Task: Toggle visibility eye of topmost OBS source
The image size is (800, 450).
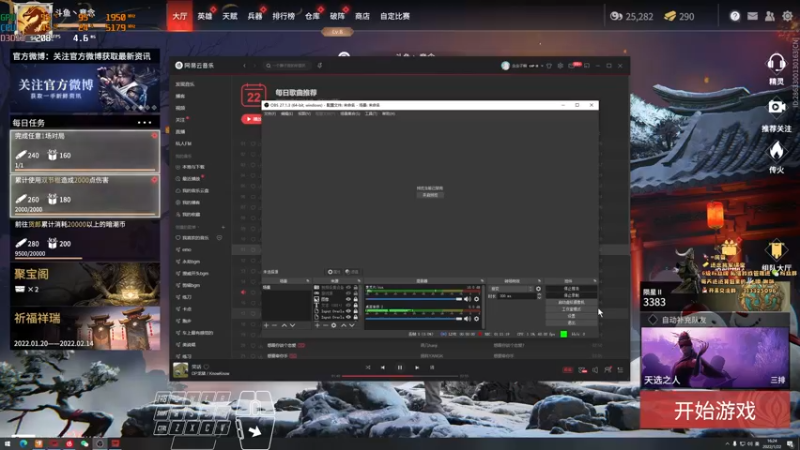Action: pos(348,287)
